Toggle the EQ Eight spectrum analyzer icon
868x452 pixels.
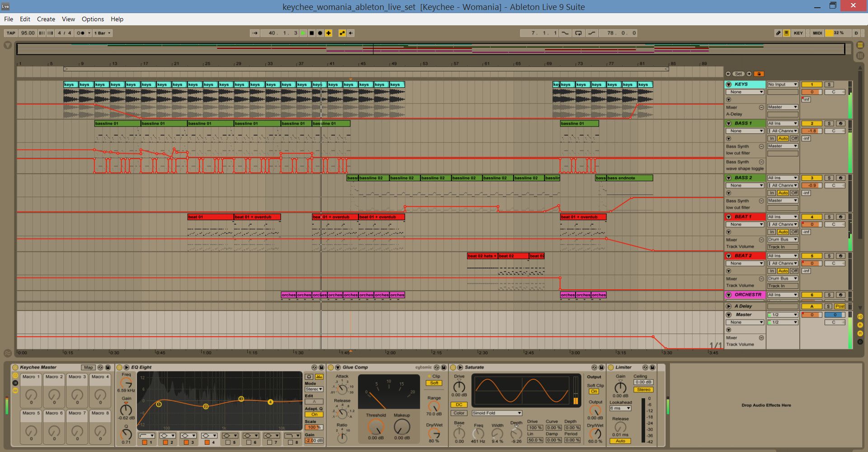(319, 377)
